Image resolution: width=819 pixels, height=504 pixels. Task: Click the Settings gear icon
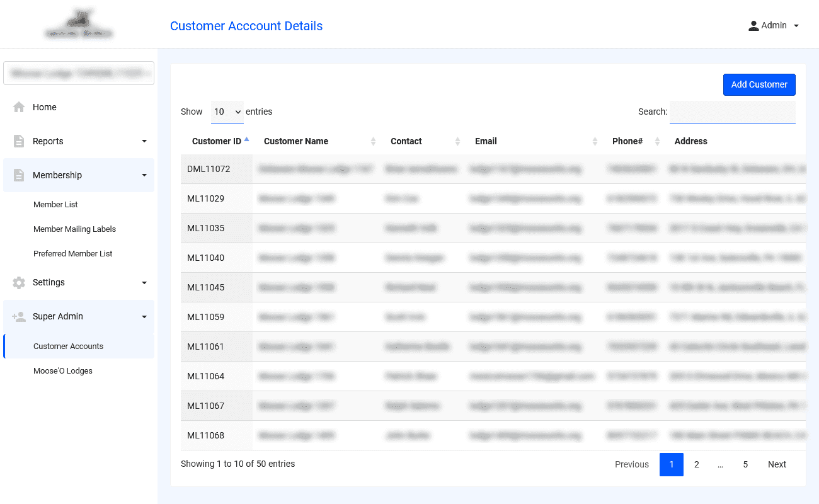[x=19, y=282]
